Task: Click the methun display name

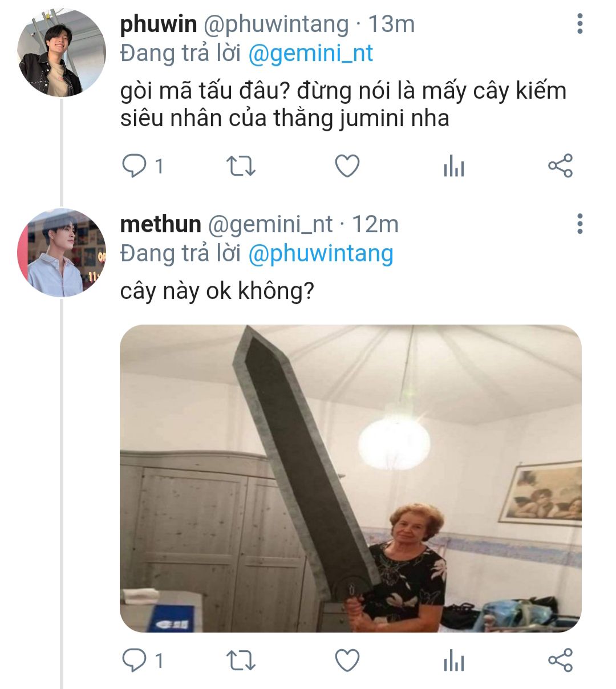Action: (160, 224)
